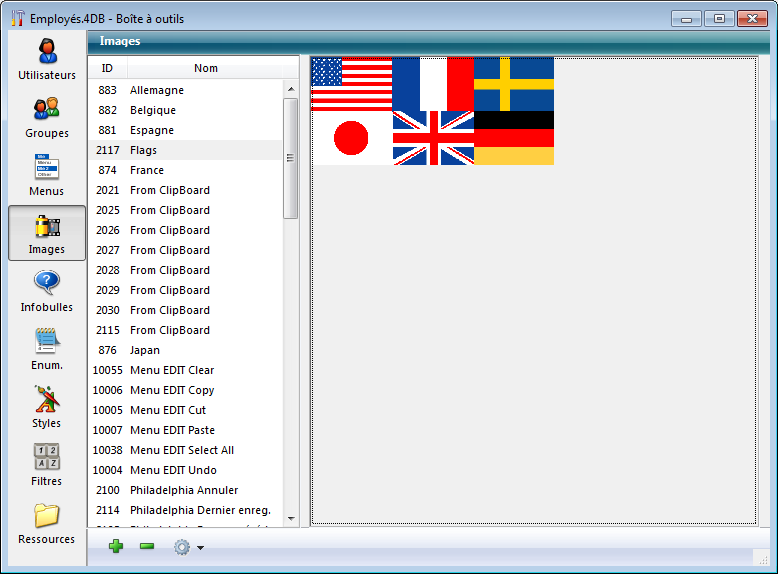778x574 pixels.
Task: Click the green minus remove image button
Action: click(147, 547)
